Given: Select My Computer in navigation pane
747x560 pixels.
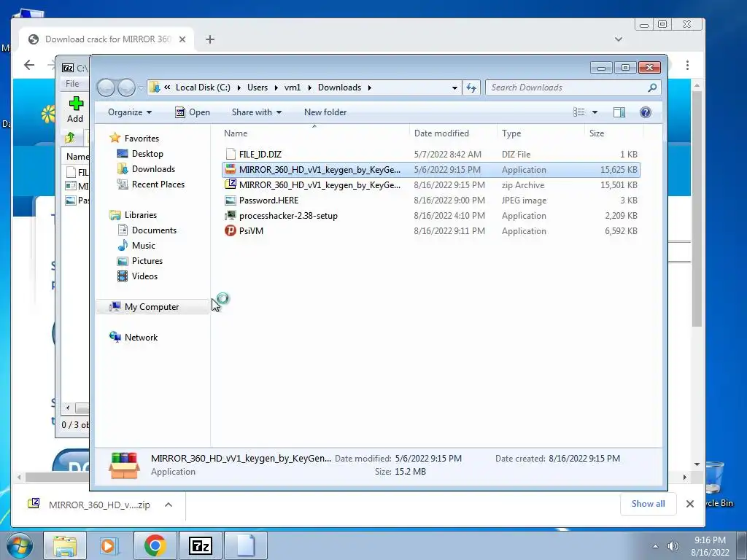Looking at the screenshot, I should (x=152, y=307).
